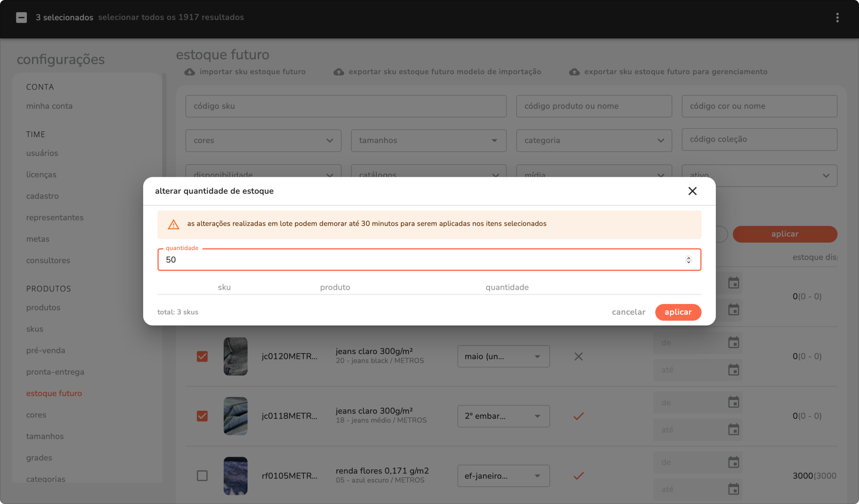Click the cloud icon for exportar para gerenciamento
This screenshot has height=504, width=859.
tap(574, 72)
